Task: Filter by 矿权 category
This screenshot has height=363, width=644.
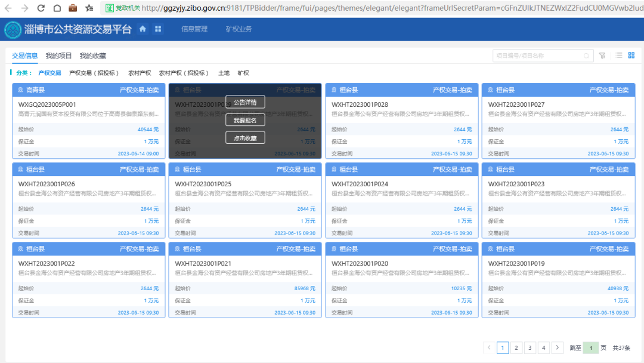Action: [x=243, y=73]
